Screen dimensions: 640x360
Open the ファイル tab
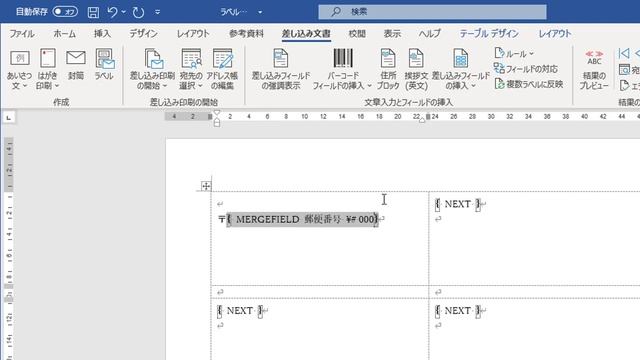tap(22, 34)
